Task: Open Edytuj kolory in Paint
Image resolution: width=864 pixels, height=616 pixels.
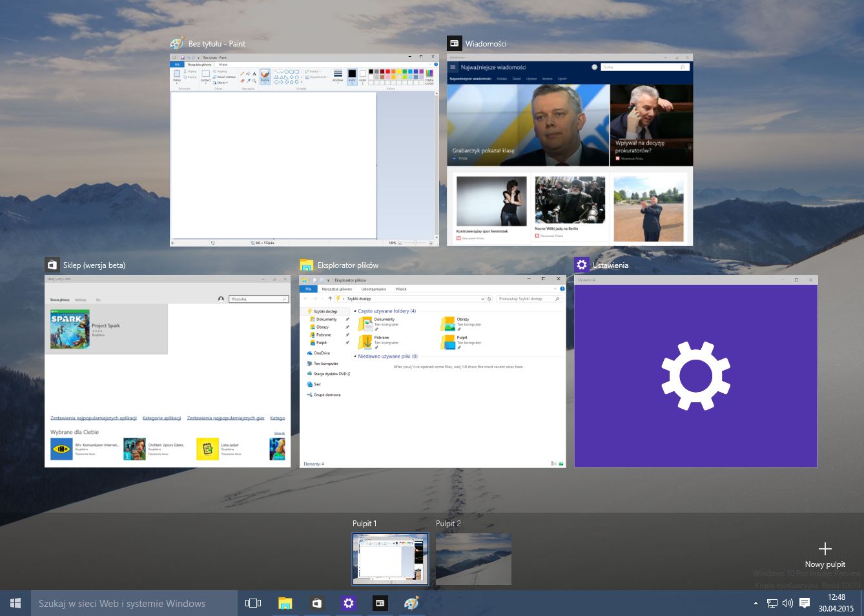Action: coord(429,77)
